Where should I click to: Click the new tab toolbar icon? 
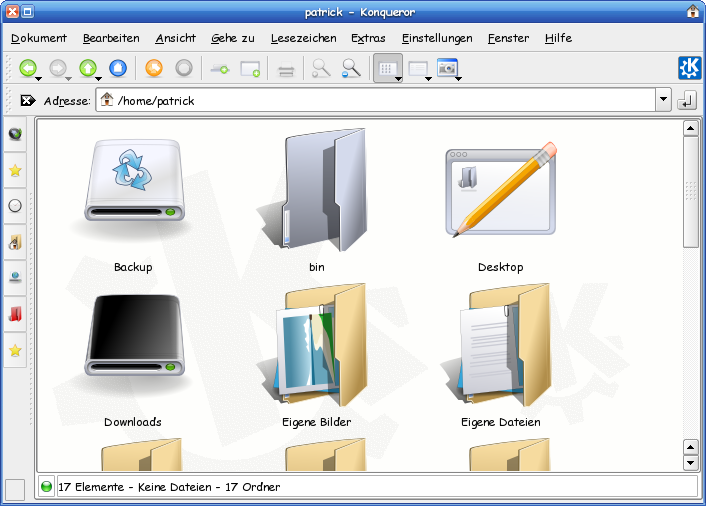220,69
